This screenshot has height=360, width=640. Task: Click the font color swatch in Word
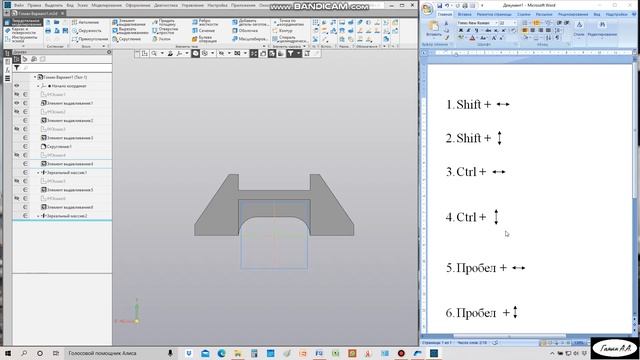(472, 38)
